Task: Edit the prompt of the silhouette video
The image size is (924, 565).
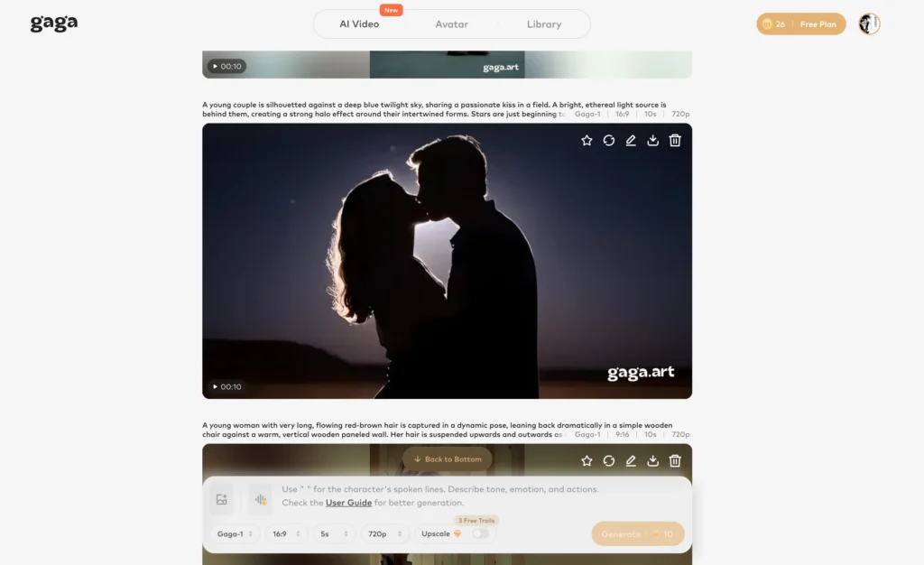Action: click(630, 140)
